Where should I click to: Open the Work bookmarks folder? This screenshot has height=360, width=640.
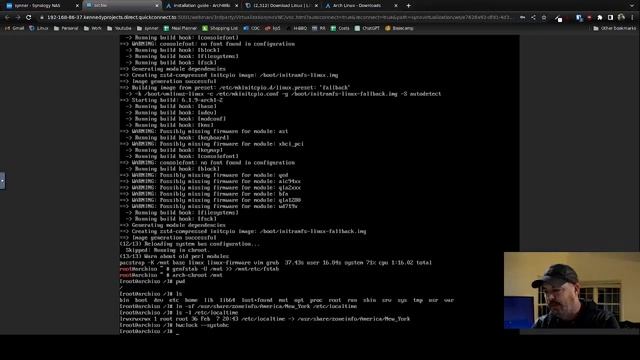[x=93, y=28]
